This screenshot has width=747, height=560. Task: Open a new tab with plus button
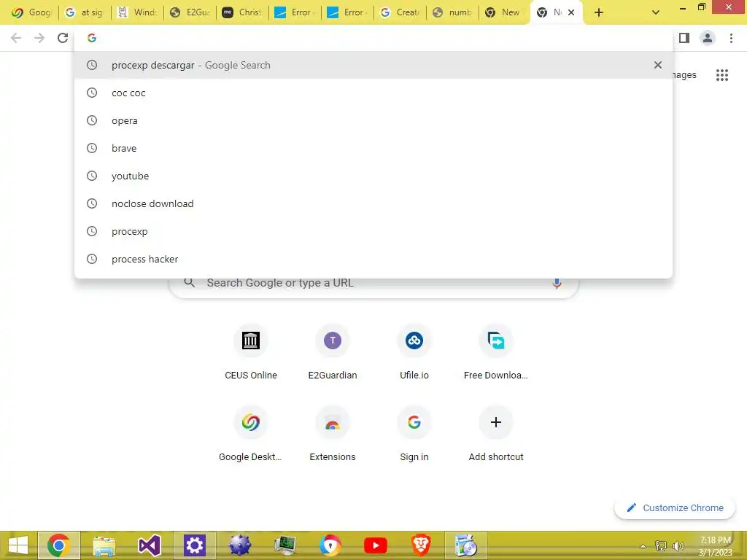pyautogui.click(x=599, y=12)
